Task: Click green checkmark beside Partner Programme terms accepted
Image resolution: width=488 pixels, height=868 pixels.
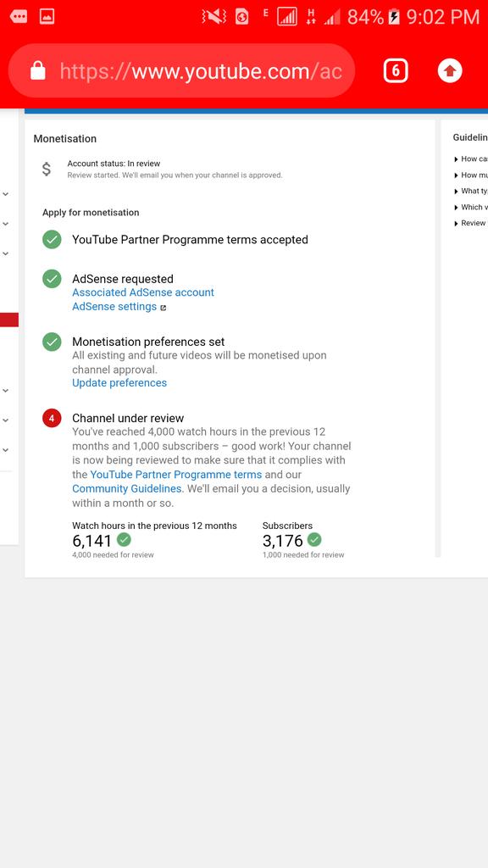Action: 52,240
